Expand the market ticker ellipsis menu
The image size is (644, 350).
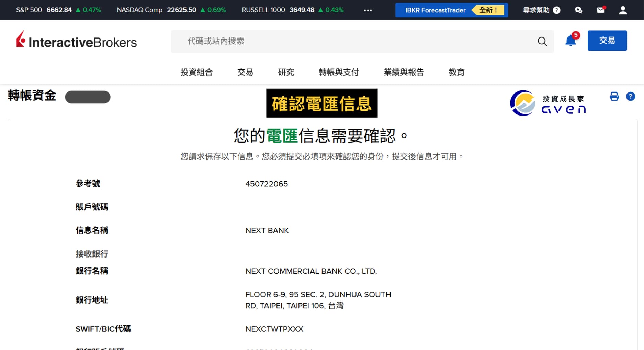tap(368, 10)
